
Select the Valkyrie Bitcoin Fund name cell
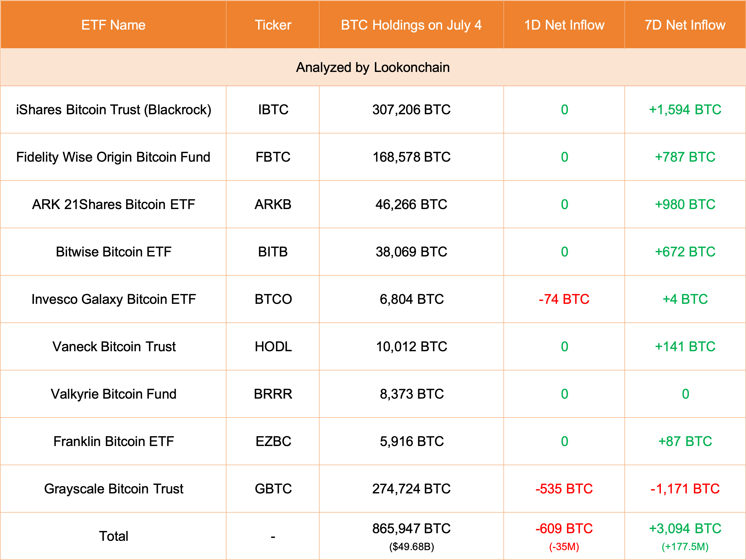(x=114, y=394)
